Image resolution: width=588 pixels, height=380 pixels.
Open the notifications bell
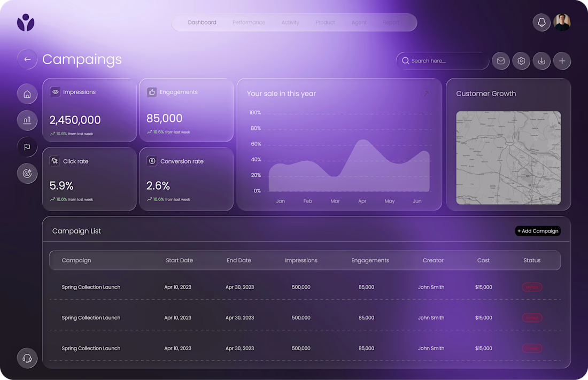click(541, 22)
